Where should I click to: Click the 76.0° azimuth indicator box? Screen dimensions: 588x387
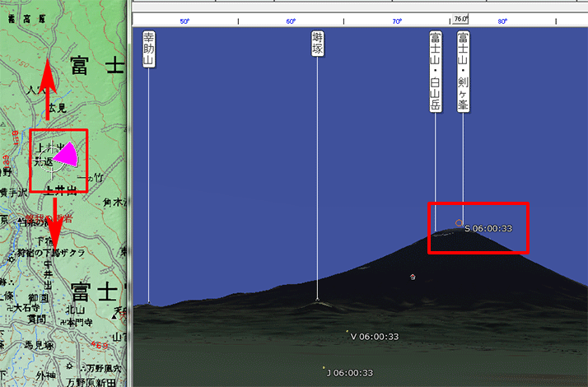(460, 18)
